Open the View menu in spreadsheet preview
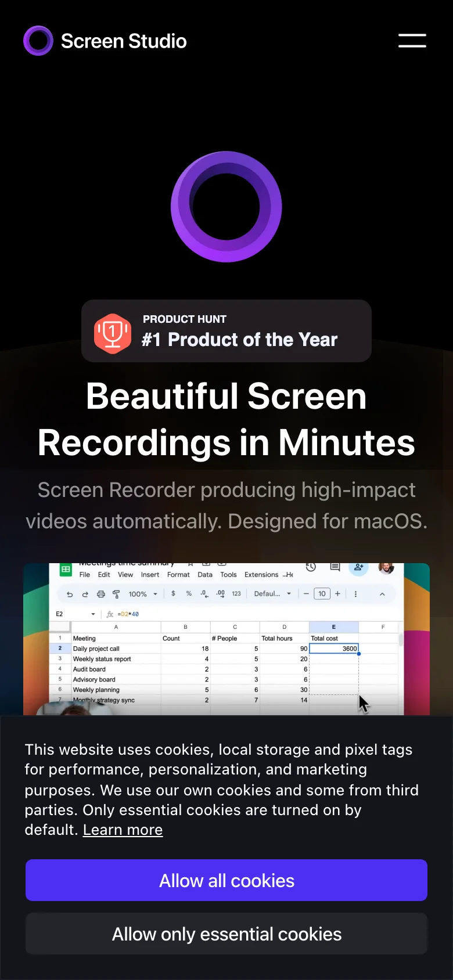The image size is (453, 980). coord(125,575)
